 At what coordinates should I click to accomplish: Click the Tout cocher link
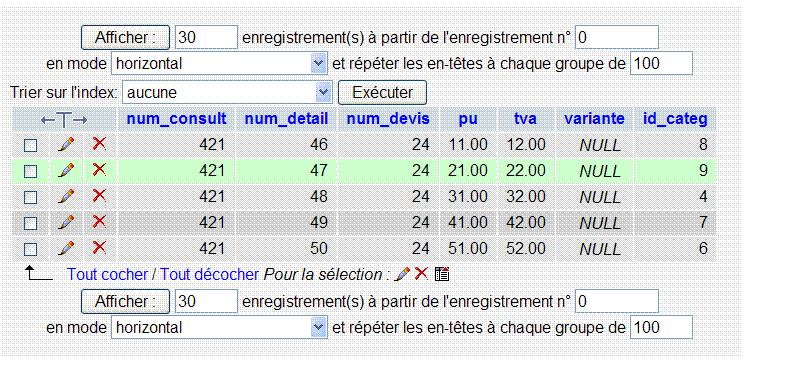[x=107, y=274]
